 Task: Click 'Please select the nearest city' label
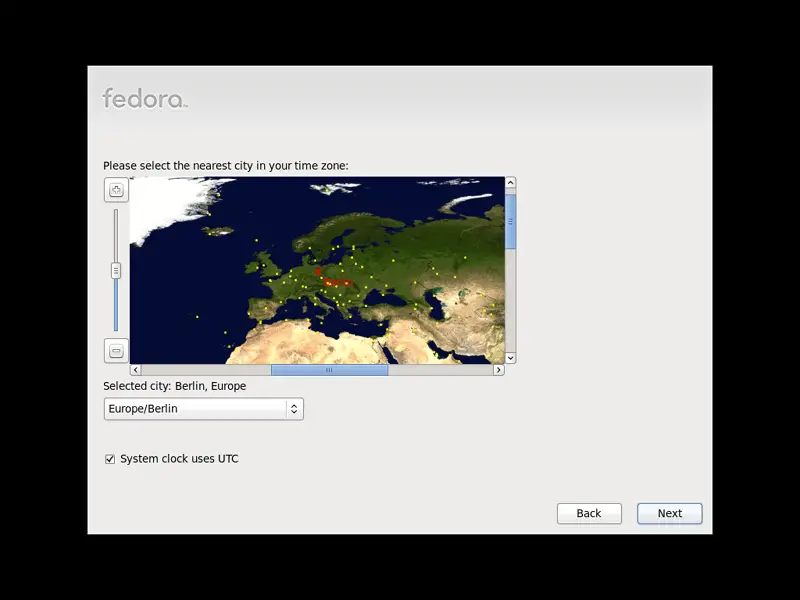tap(226, 166)
